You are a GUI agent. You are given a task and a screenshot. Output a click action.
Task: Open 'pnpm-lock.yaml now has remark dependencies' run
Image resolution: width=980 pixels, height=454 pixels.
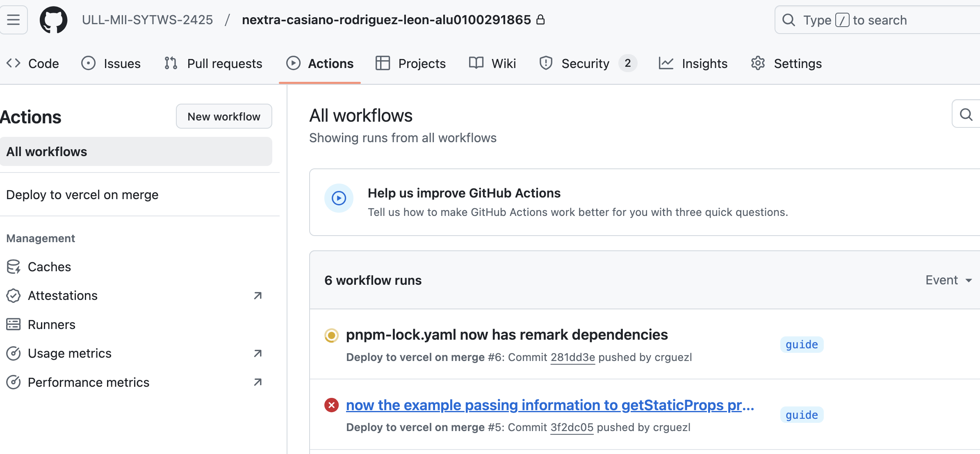tap(507, 335)
